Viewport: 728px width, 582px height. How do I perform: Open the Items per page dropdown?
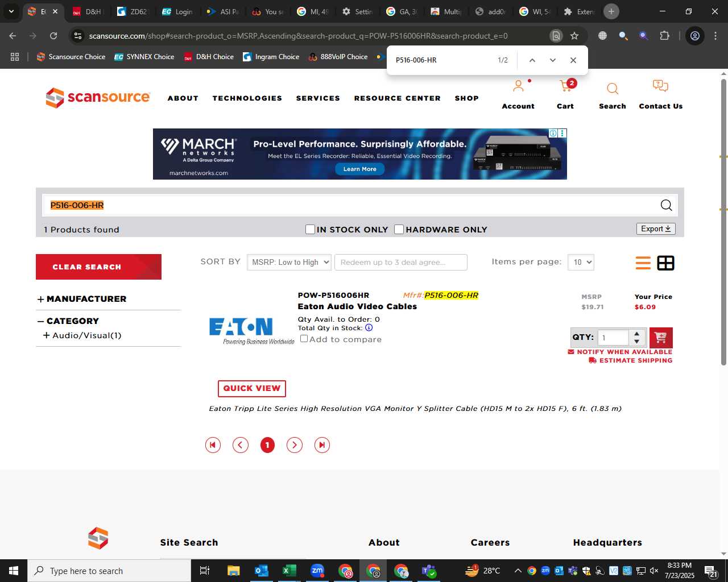tap(581, 262)
